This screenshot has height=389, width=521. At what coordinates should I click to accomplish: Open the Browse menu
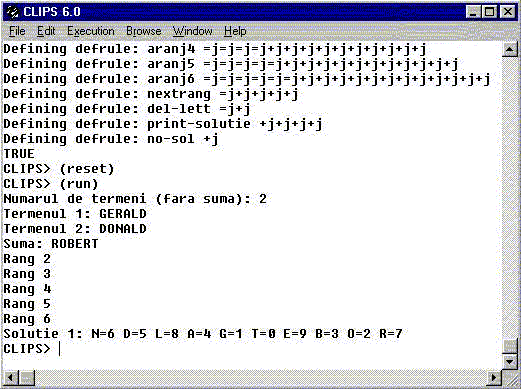144,31
